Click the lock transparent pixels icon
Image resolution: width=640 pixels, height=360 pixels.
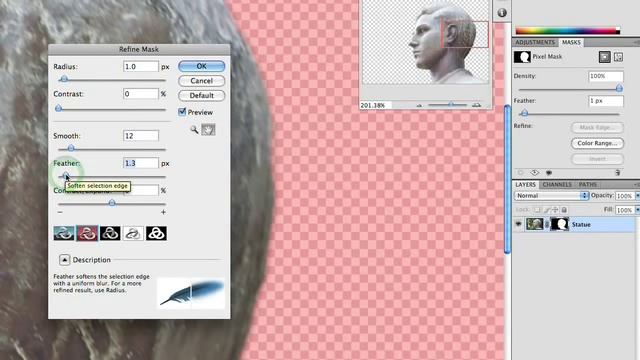point(537,210)
